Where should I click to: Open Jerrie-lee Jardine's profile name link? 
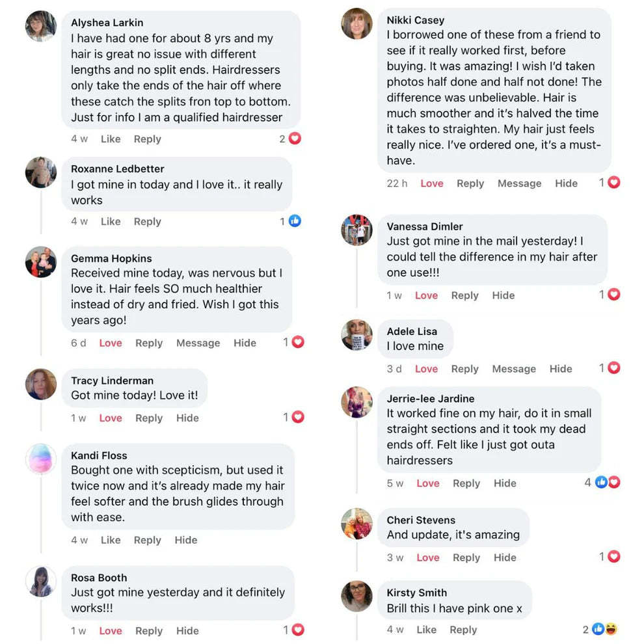point(430,399)
